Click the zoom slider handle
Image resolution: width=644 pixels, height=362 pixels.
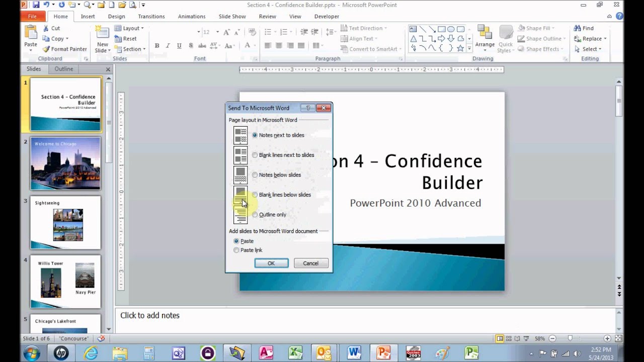click(x=570, y=339)
